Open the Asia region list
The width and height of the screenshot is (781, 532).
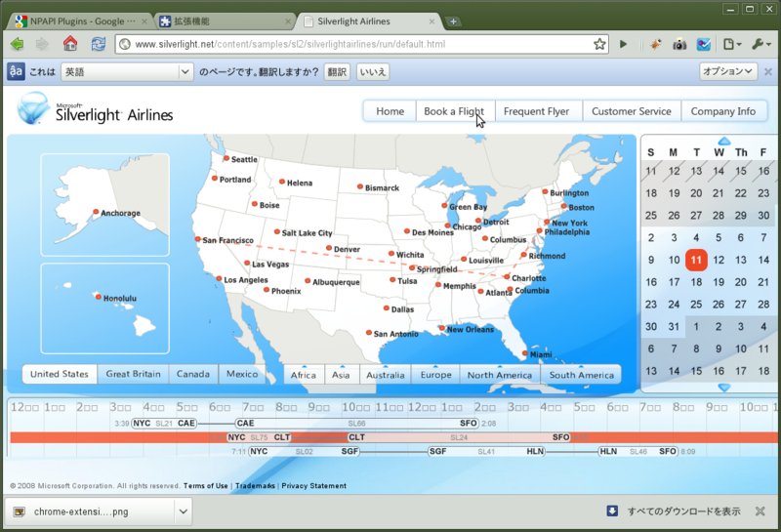click(x=342, y=375)
